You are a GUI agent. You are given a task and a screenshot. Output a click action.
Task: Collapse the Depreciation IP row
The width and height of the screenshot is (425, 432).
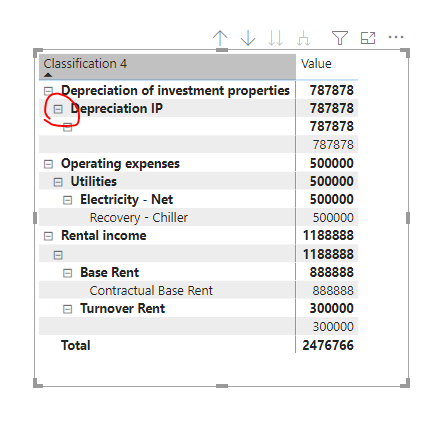pos(58,109)
